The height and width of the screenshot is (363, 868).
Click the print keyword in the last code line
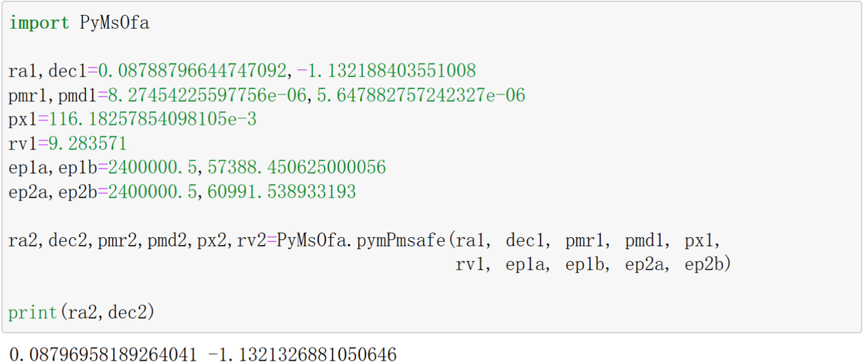click(x=32, y=313)
